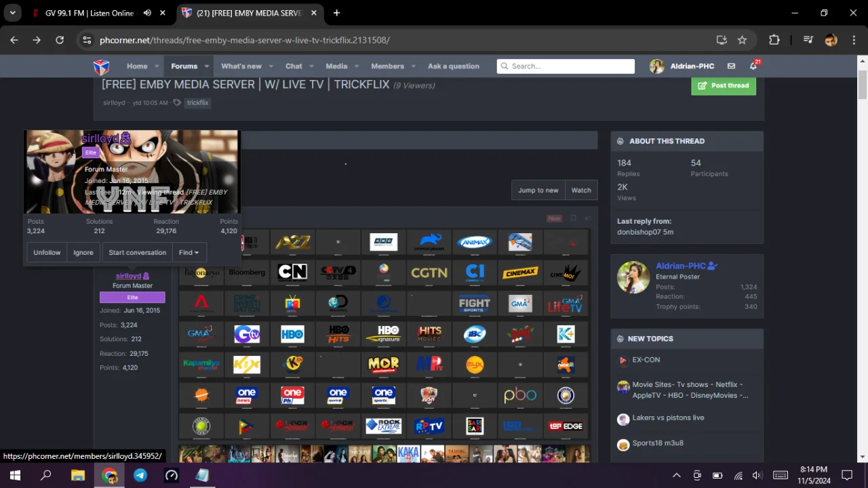The width and height of the screenshot is (868, 488).
Task: Unfollow sirlloyd in the member card
Action: point(47,253)
